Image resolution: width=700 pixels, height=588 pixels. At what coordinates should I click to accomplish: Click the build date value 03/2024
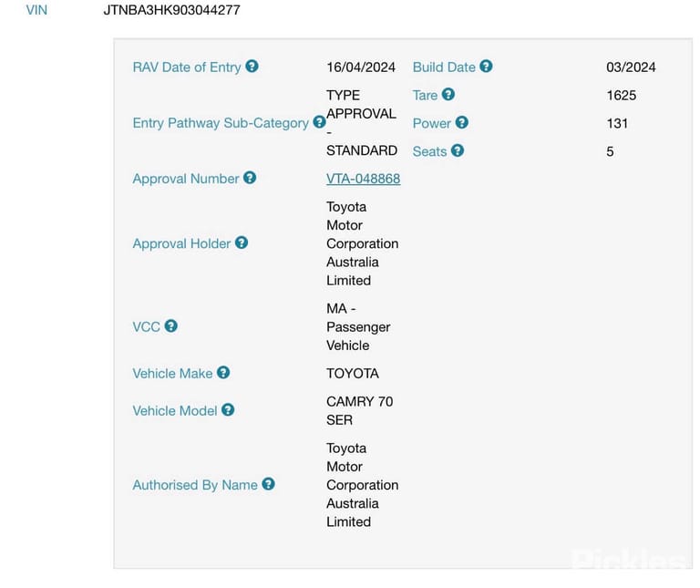click(631, 67)
